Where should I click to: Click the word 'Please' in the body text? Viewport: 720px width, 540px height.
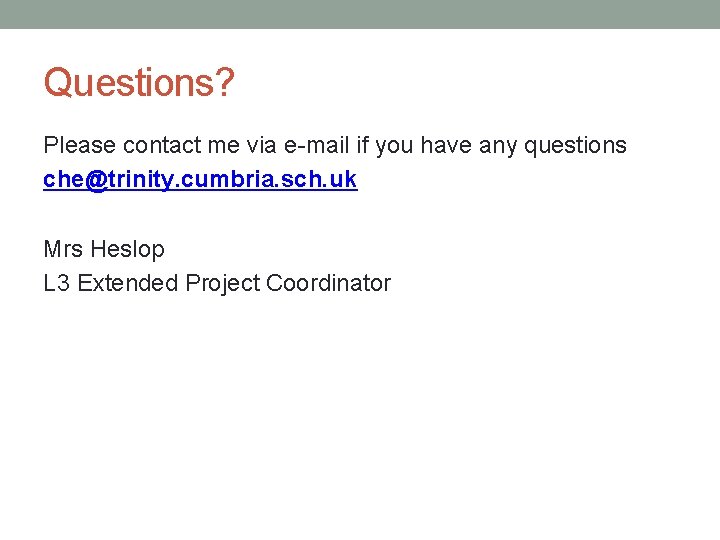coord(79,146)
